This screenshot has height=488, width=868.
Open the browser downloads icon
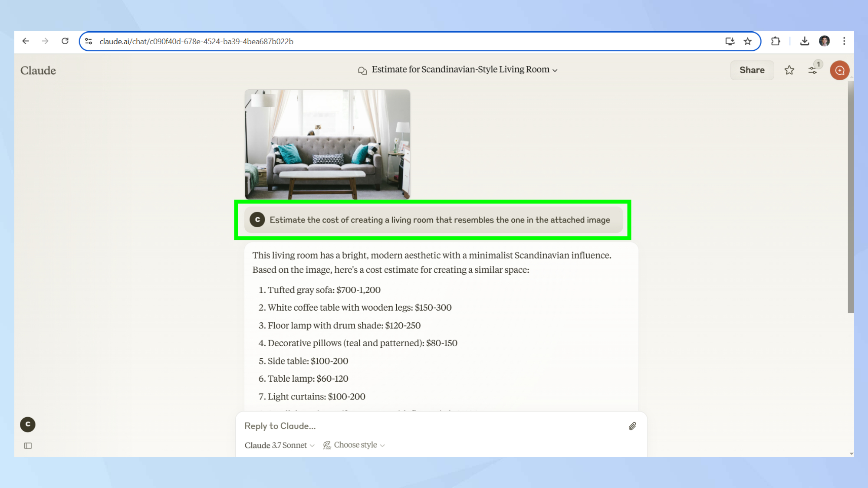point(804,41)
